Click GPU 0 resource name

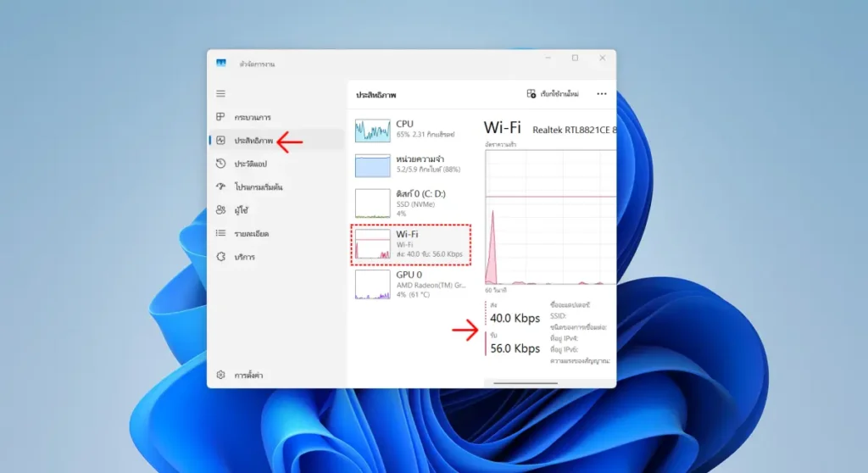point(409,275)
